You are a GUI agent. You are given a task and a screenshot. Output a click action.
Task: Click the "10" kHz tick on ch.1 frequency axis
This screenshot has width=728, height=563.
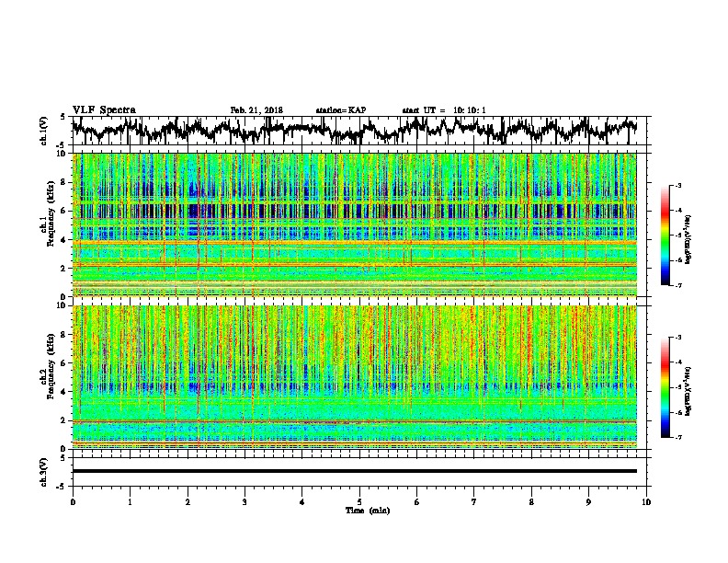[x=63, y=154]
